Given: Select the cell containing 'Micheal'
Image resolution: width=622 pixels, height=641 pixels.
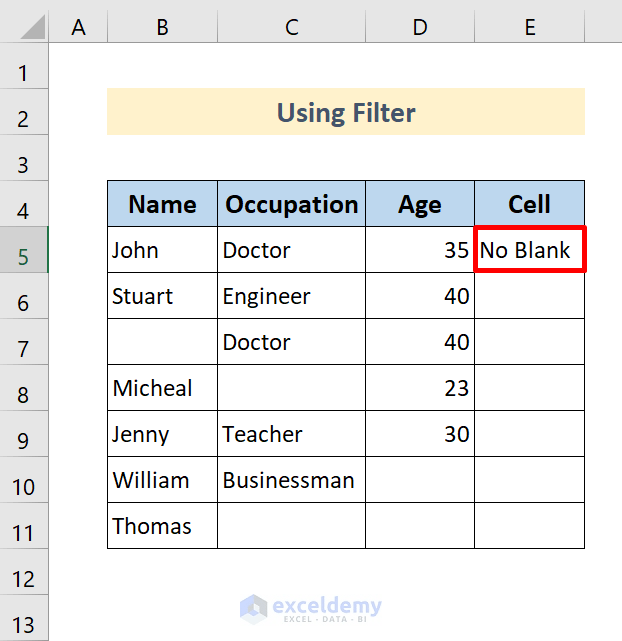Looking at the screenshot, I should point(163,388).
